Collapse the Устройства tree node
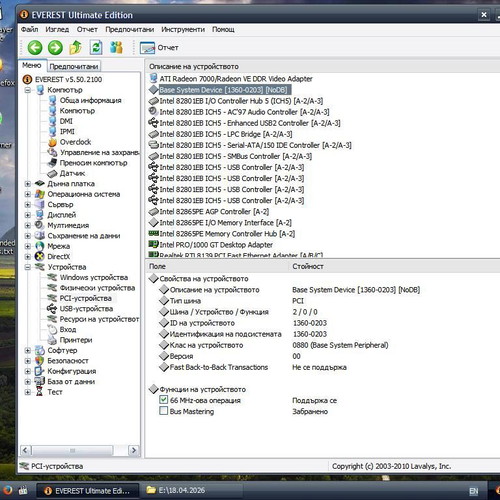This screenshot has width=500, height=500. coord(28,267)
